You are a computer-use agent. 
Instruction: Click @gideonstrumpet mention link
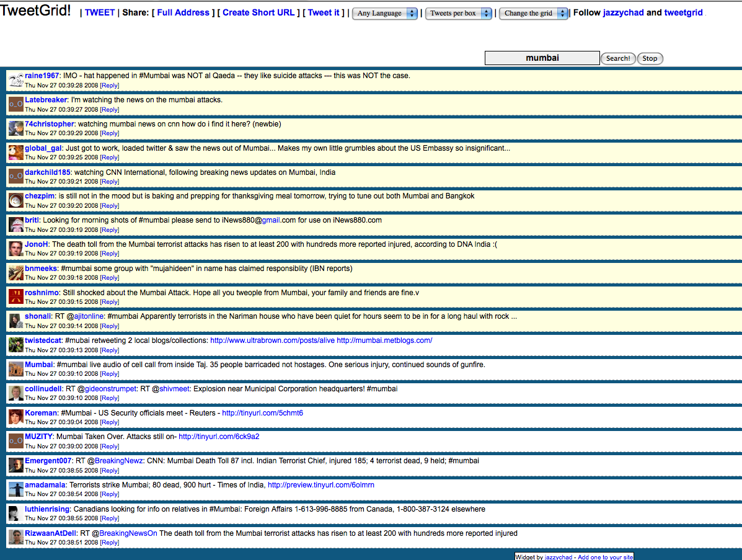pos(111,389)
